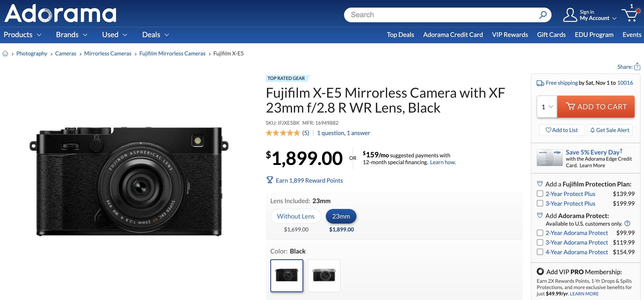
Task: Click the Learn how financing link
Action: [443, 162]
